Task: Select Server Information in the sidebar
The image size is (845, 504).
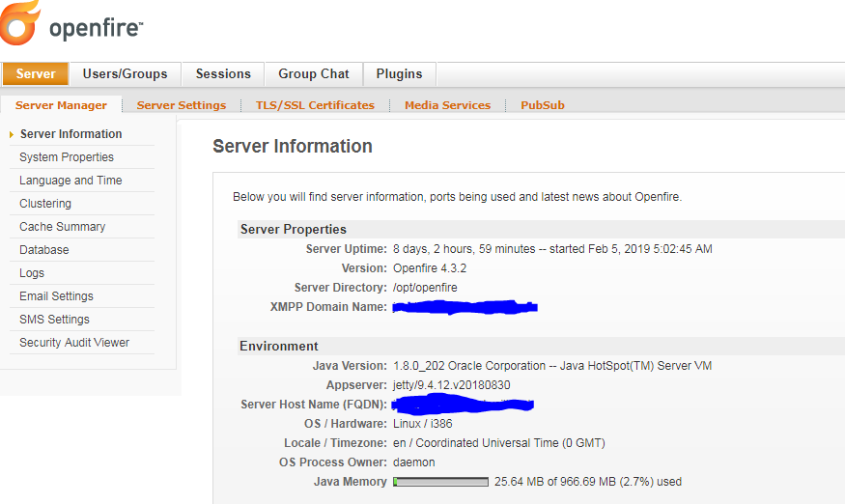Action: pos(70,133)
